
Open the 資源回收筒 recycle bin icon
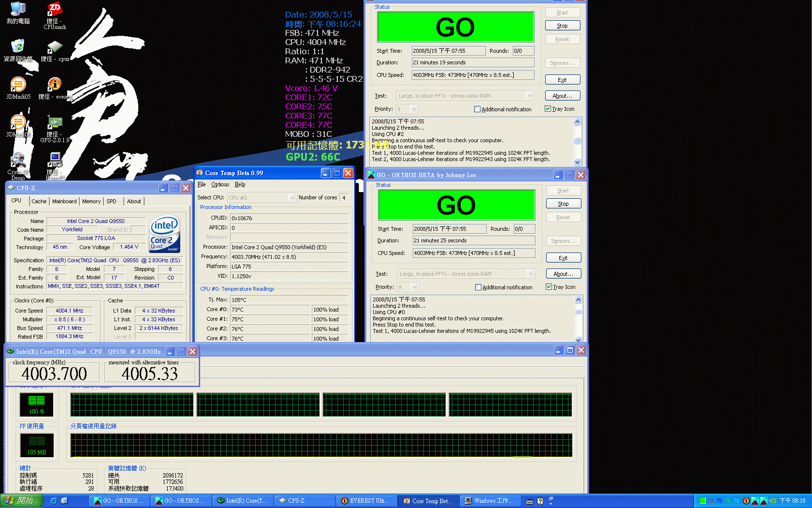click(x=18, y=50)
